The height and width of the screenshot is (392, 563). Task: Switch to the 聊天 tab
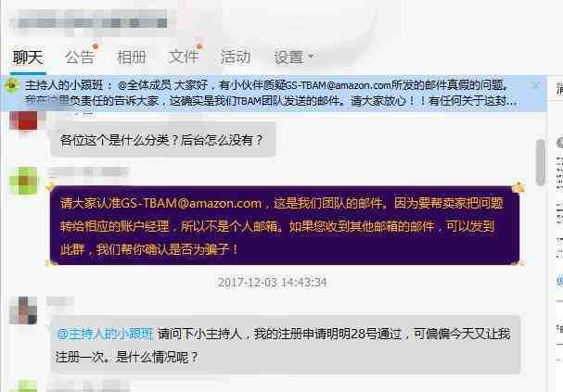tap(28, 57)
